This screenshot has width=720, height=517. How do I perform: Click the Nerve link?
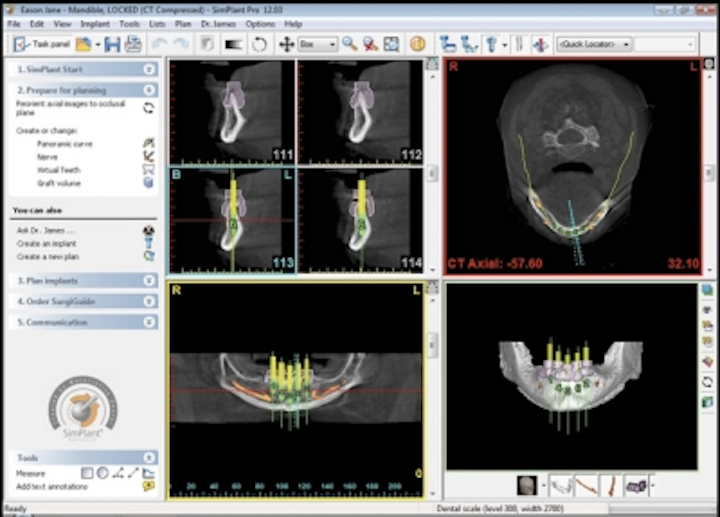47,157
